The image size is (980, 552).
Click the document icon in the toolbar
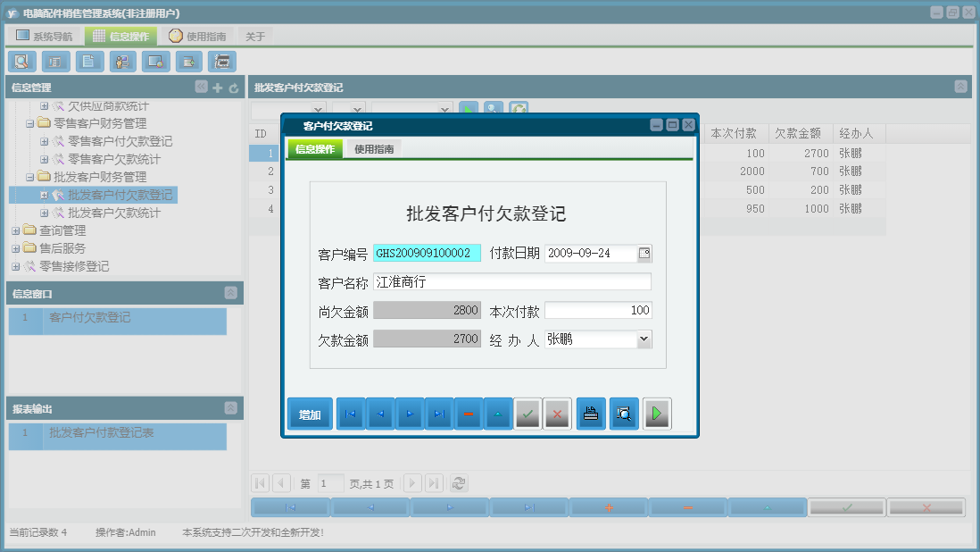pos(87,61)
